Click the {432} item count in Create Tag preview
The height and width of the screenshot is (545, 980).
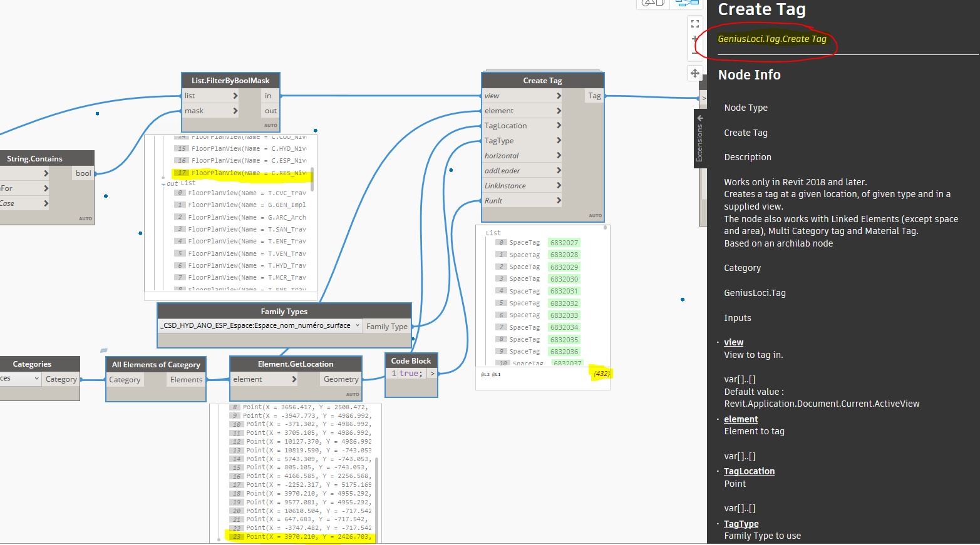602,374
